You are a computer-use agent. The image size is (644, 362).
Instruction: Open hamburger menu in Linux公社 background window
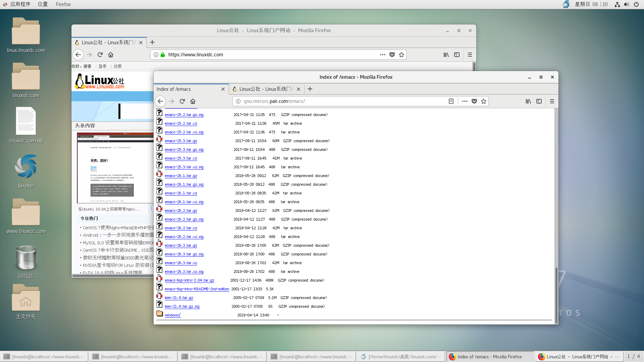click(x=470, y=55)
